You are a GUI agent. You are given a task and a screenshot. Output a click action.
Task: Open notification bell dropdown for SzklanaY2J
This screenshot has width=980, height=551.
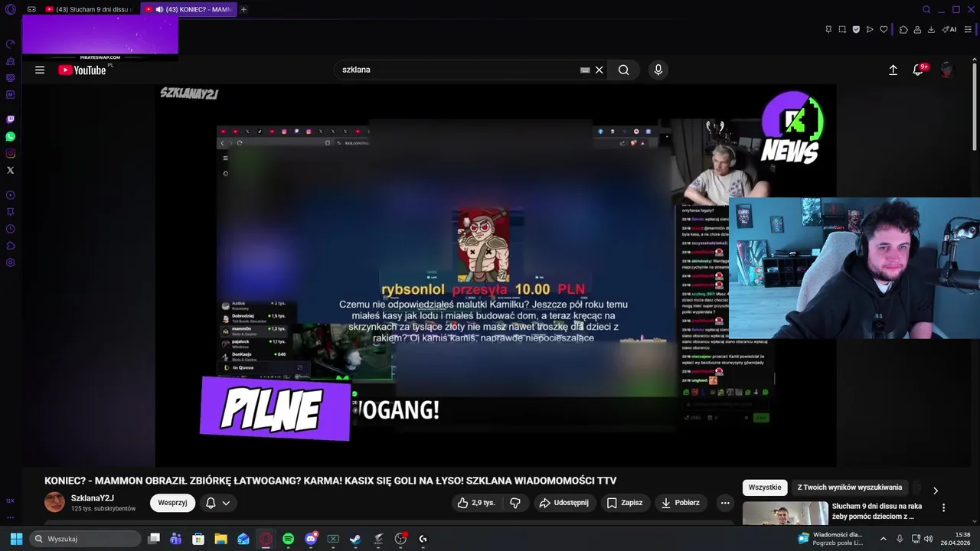218,503
